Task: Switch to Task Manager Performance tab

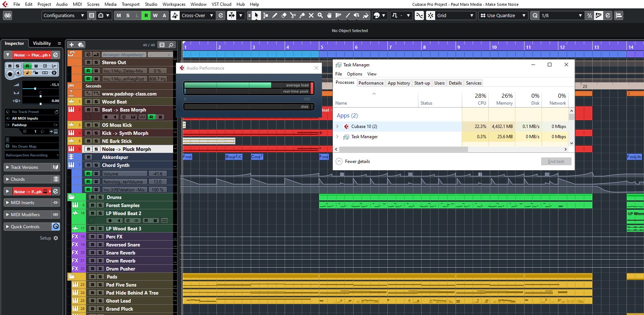Action: [x=371, y=83]
